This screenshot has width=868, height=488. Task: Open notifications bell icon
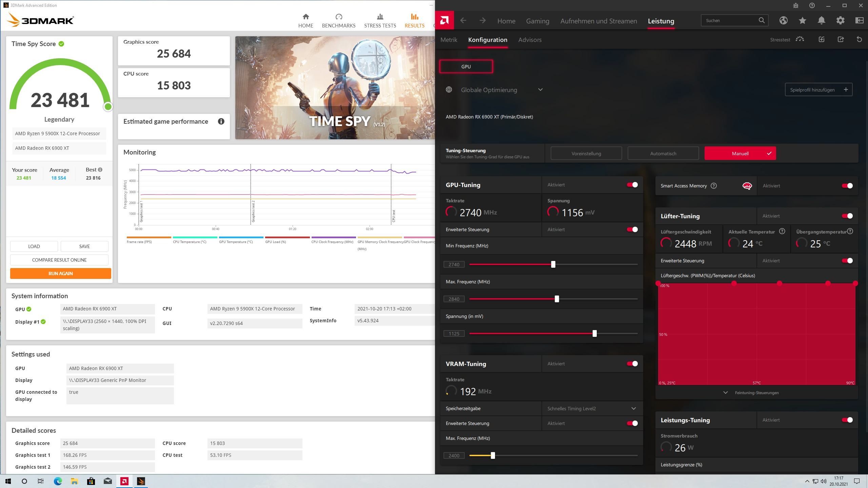click(x=821, y=21)
